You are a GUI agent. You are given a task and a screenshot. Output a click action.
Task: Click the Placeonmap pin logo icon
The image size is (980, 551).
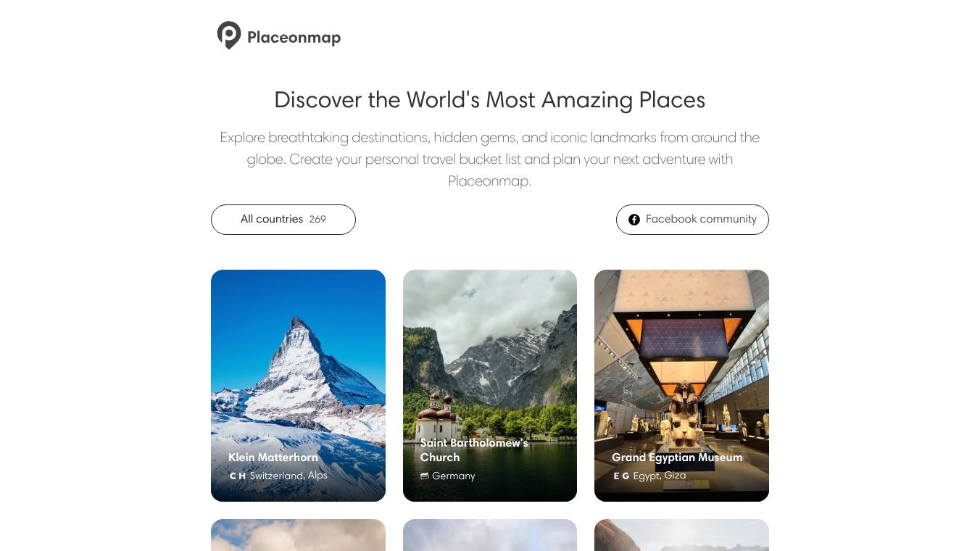[229, 36]
